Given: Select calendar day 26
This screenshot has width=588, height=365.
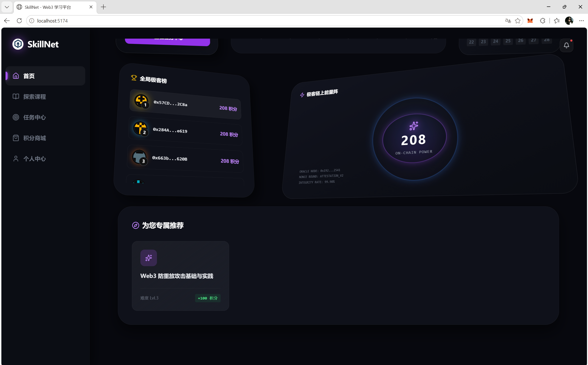Looking at the screenshot, I should click(521, 40).
